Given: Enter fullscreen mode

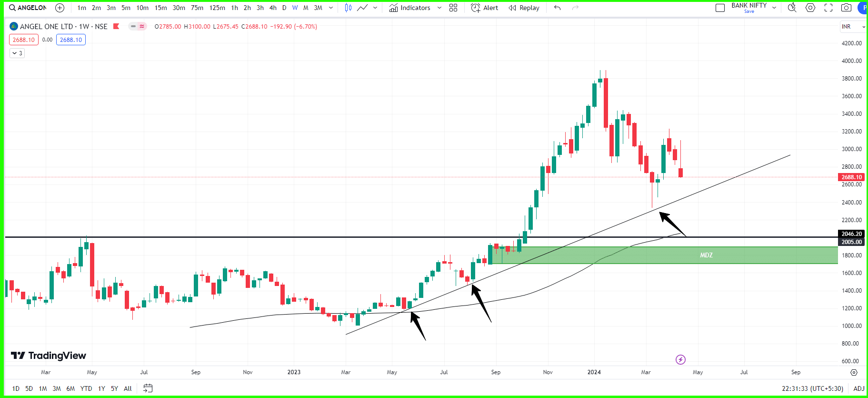Looking at the screenshot, I should click(x=828, y=8).
